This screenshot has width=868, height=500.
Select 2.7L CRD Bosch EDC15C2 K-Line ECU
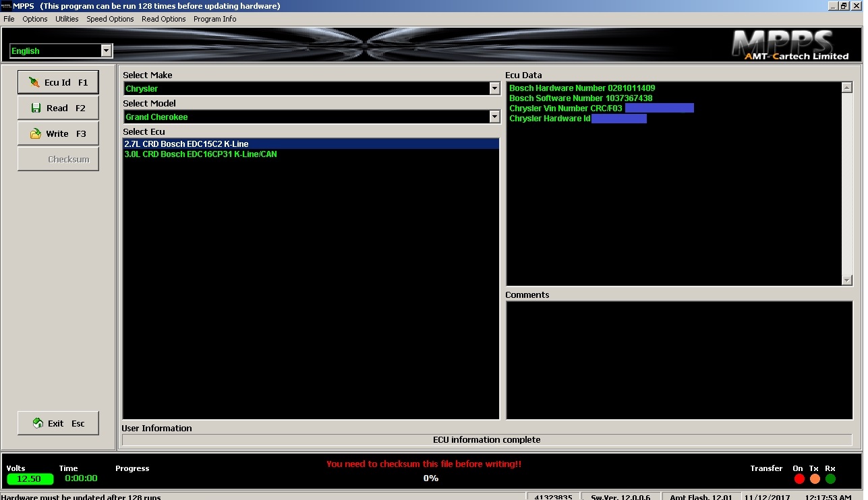(186, 144)
